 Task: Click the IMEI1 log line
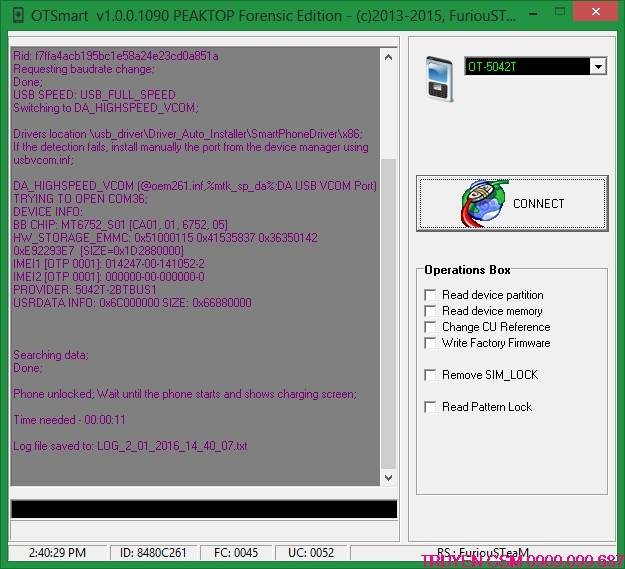(109, 264)
